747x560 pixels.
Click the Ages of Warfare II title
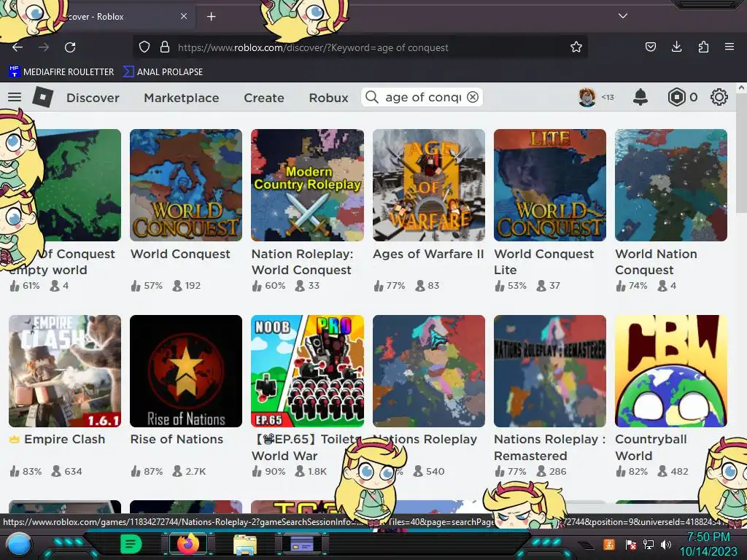[428, 254]
